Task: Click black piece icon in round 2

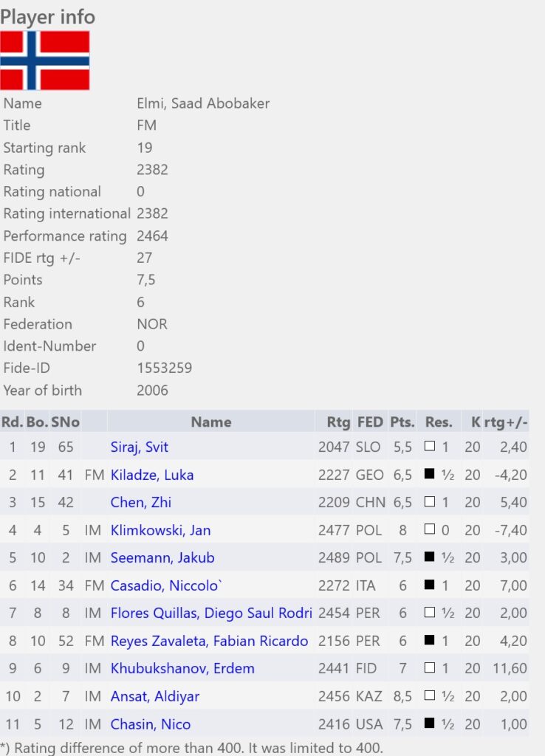Action: pyautogui.click(x=429, y=474)
